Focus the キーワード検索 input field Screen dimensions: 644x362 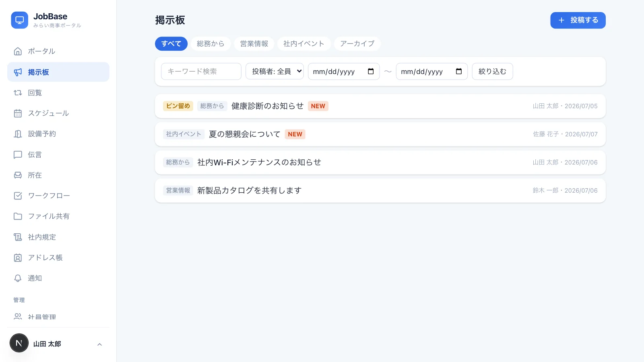point(201,71)
